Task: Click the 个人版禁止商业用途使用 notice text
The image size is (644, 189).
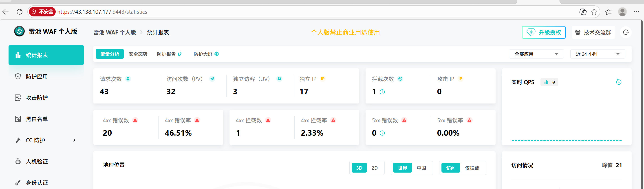Action: [345, 32]
